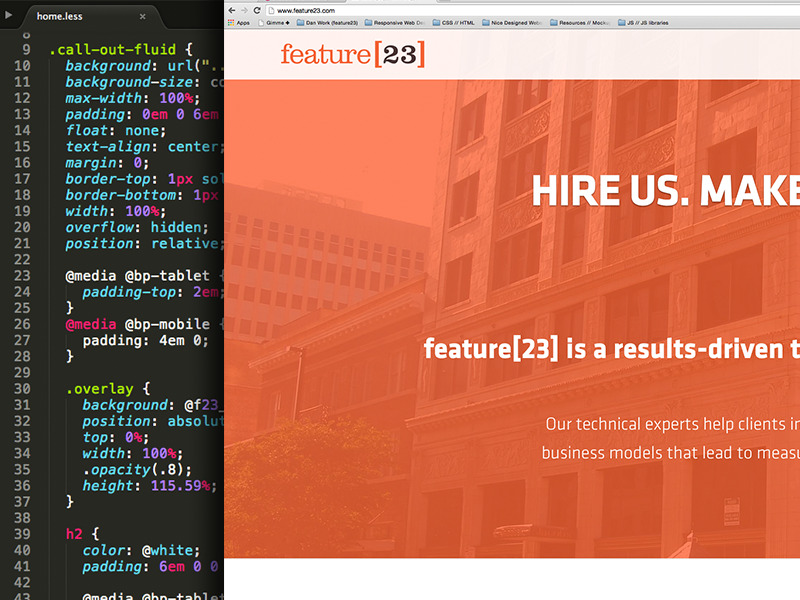Reload the page in the browser
The image size is (800, 600).
257,10
